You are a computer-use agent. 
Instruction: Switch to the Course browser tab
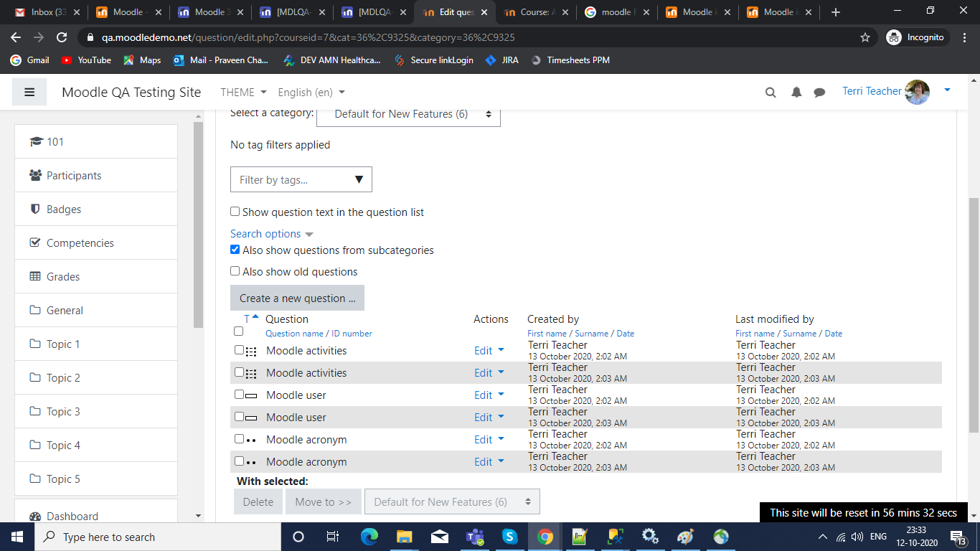coord(535,12)
